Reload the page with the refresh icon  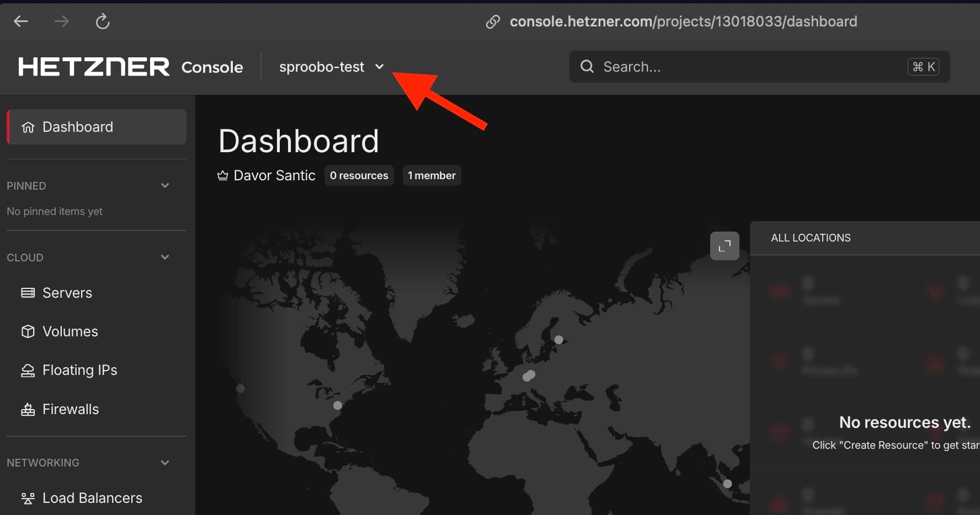click(103, 22)
